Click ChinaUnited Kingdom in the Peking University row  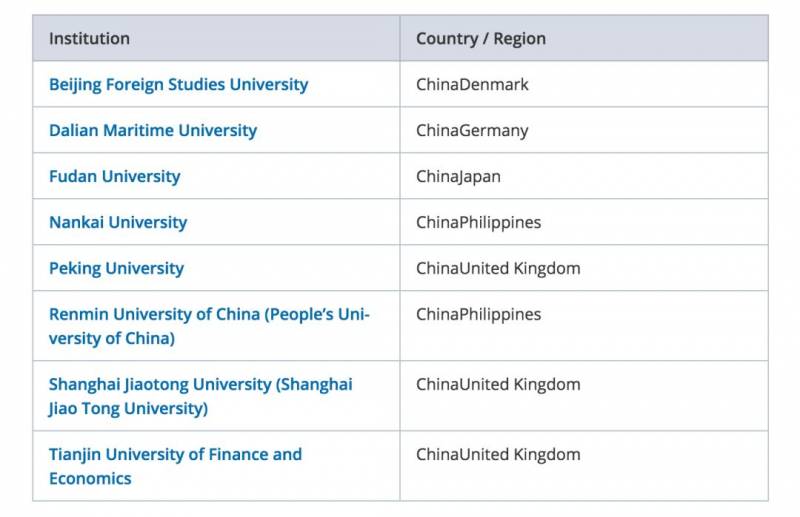coord(498,268)
